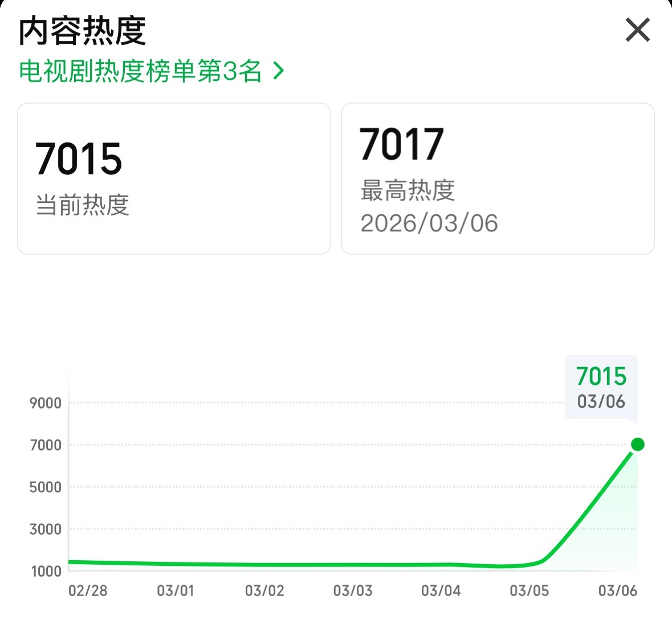Select the green data point on 03/06
This screenshot has height=628, width=672.
point(638,445)
